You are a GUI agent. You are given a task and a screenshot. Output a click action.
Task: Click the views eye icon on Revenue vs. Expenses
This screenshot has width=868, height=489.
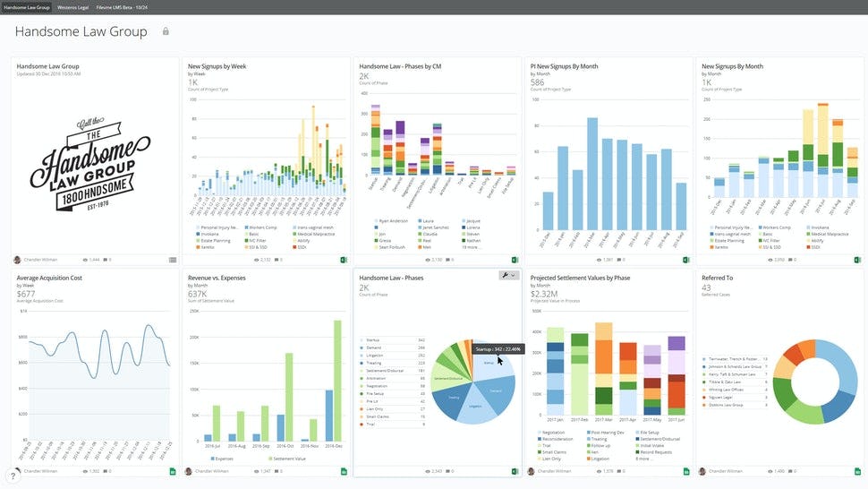pos(257,471)
